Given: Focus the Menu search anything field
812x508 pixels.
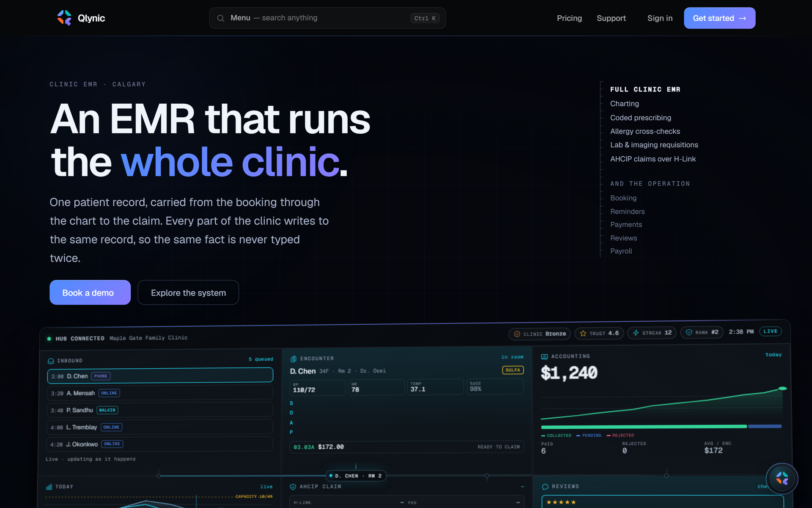Looking at the screenshot, I should point(327,18).
